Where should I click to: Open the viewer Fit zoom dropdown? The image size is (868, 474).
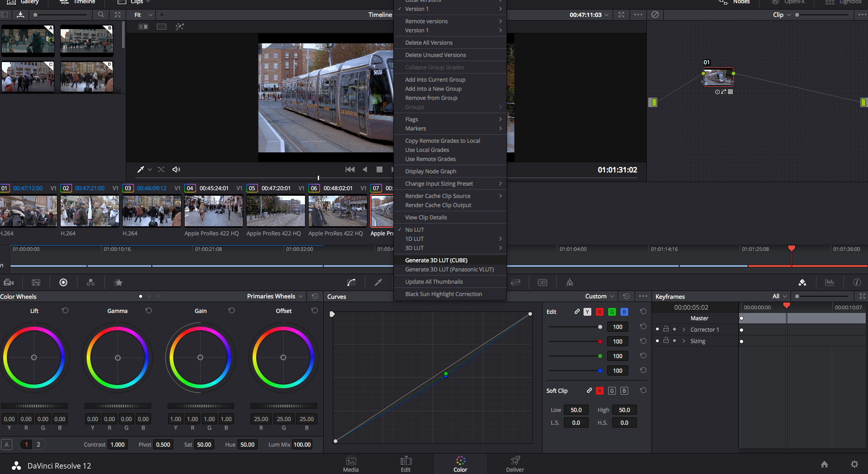tap(143, 15)
